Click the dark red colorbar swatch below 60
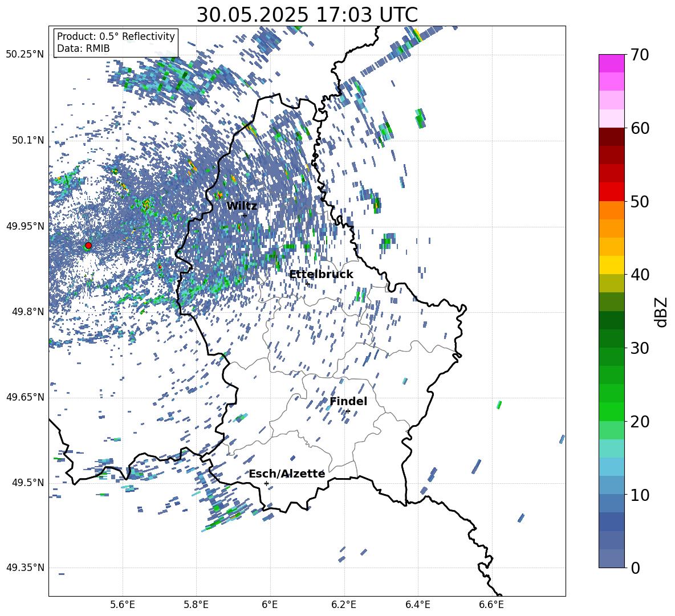The image size is (675, 616). tap(611, 137)
